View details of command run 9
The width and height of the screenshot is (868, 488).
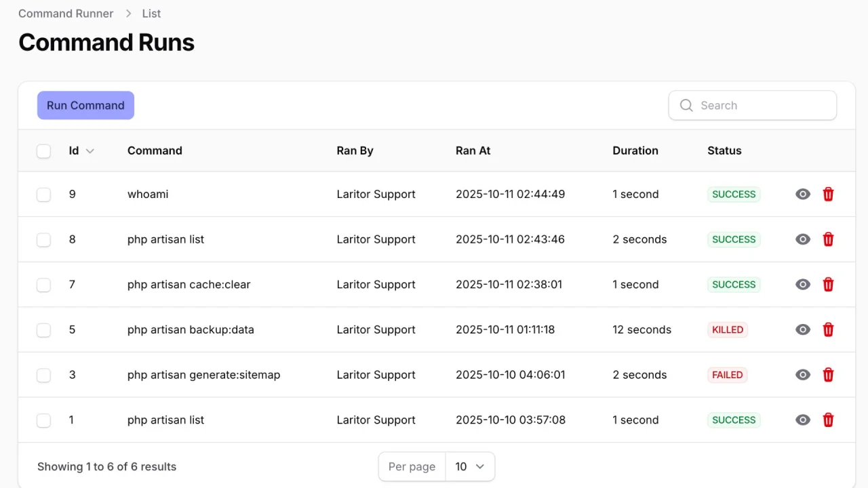pos(802,194)
